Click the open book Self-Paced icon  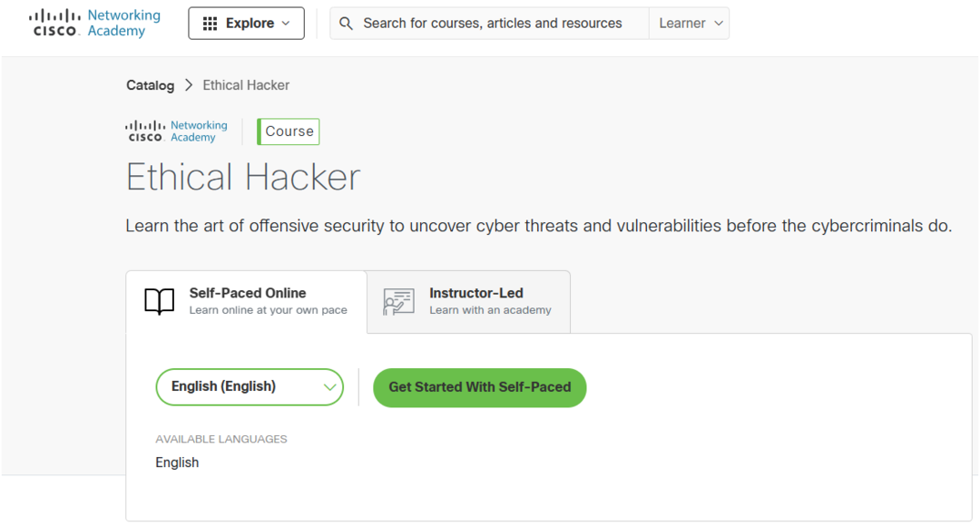[x=160, y=302]
